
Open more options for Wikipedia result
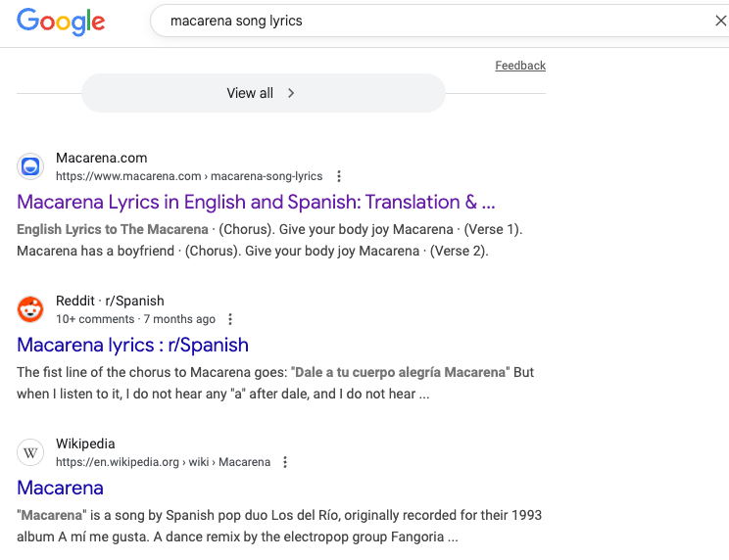click(285, 462)
